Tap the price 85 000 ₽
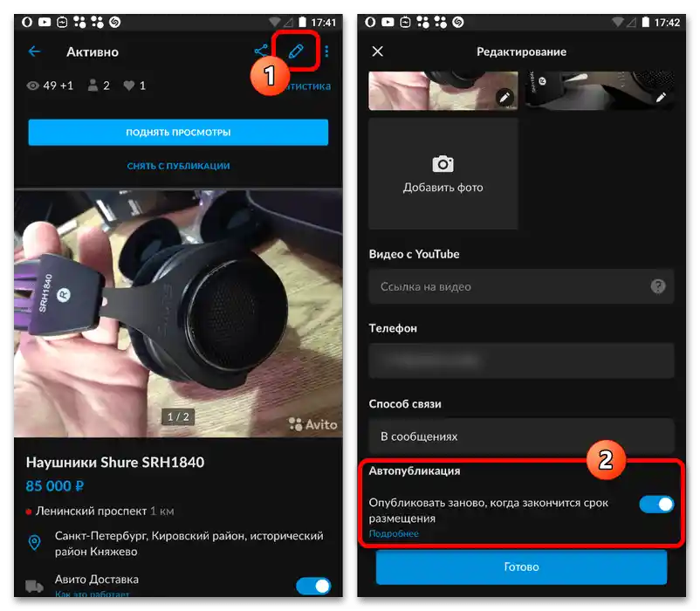The image size is (700, 611). point(54,485)
